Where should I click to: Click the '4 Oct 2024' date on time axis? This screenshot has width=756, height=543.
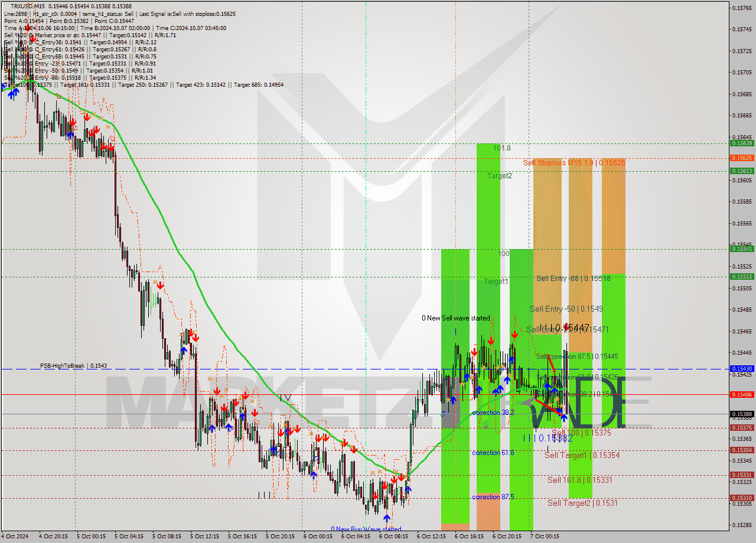(x=14, y=537)
